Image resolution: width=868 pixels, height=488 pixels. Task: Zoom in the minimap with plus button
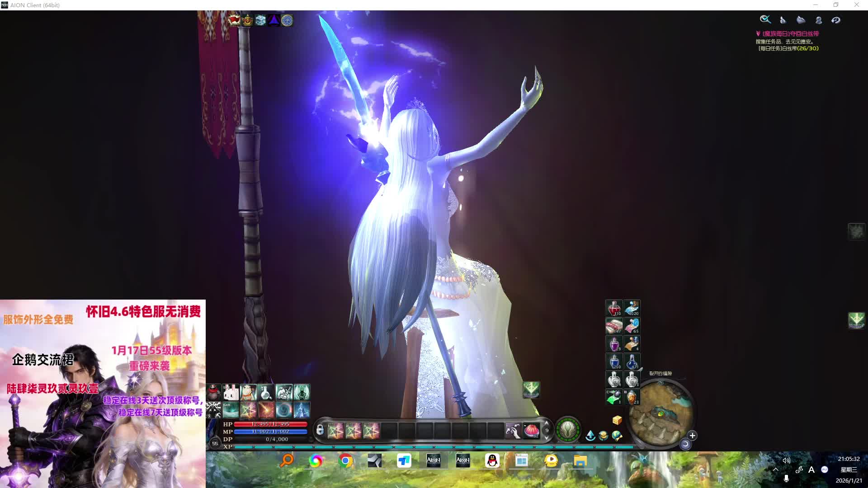[692, 436]
